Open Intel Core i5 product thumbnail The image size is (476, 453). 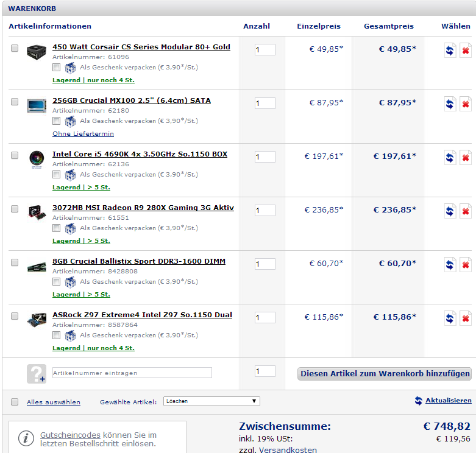coord(37,159)
